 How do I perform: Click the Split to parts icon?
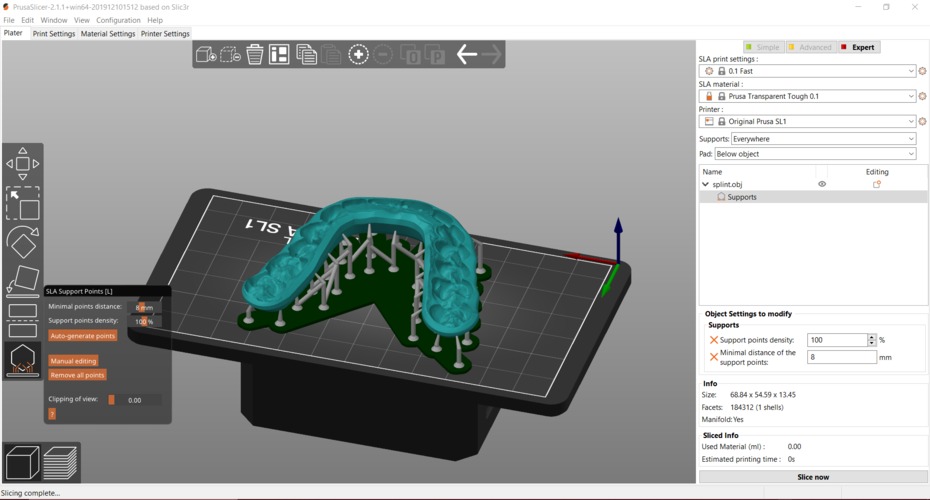point(435,55)
